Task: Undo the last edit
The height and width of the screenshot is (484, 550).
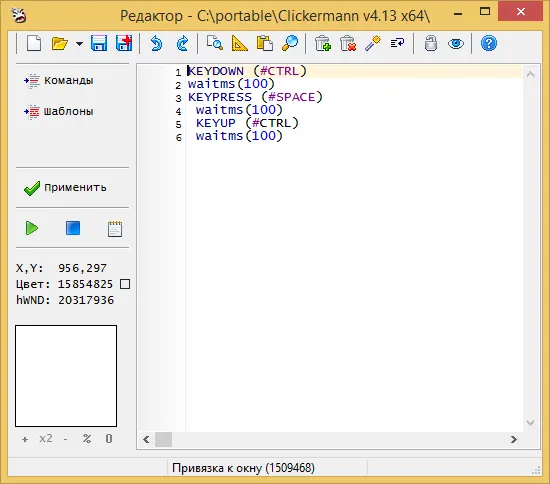Action: tap(156, 44)
